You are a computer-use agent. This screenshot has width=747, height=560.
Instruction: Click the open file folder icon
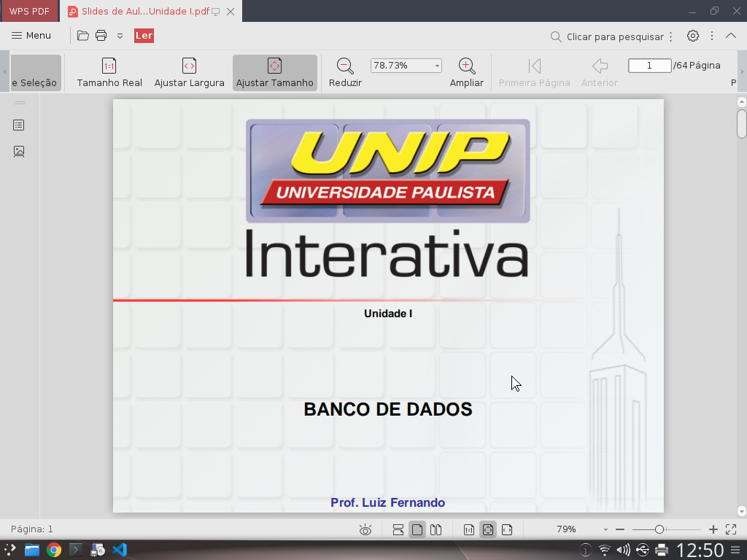83,36
